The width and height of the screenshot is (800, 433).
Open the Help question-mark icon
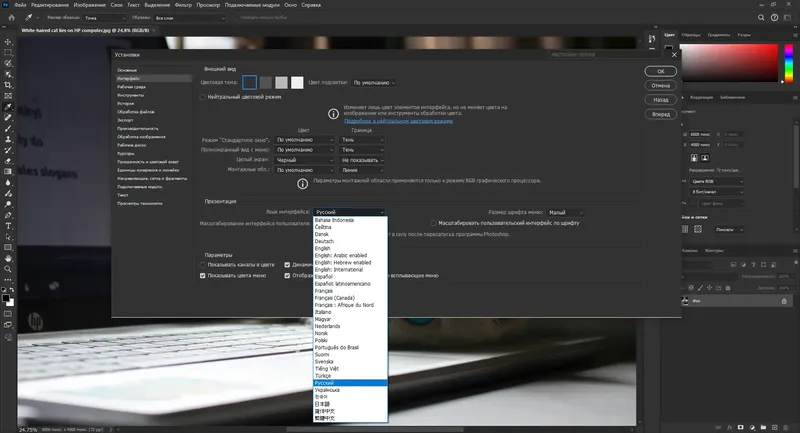pyautogui.click(x=774, y=17)
